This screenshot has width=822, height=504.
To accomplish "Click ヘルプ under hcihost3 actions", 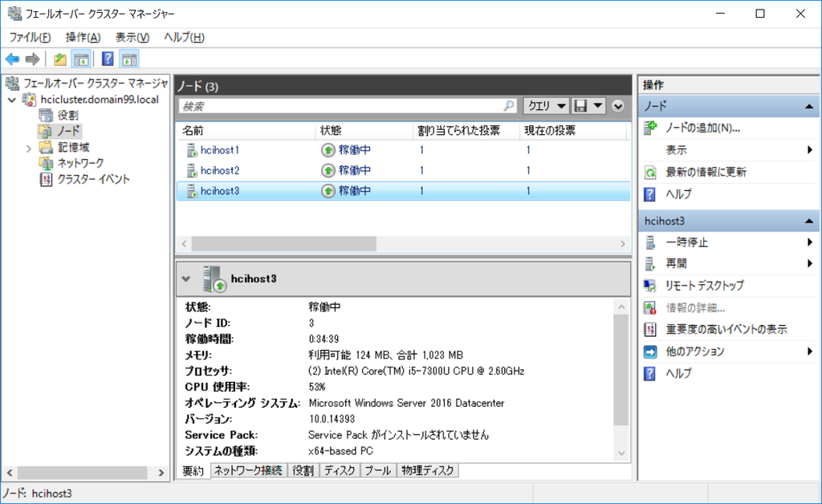I will 678,373.
